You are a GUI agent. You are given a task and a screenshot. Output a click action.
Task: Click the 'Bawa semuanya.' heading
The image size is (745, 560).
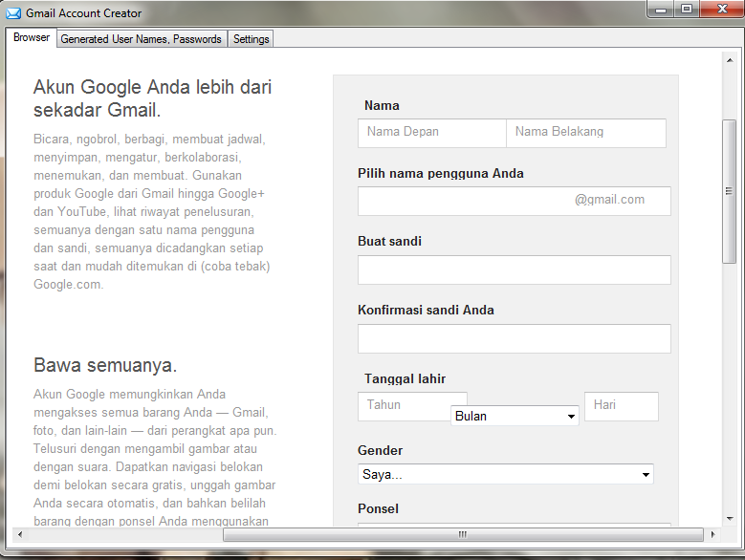(105, 365)
